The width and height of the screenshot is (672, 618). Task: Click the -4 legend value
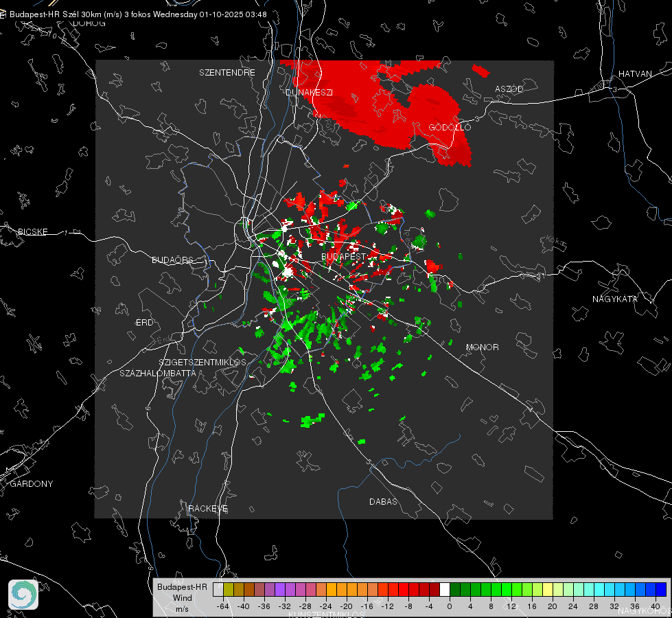[428, 606]
